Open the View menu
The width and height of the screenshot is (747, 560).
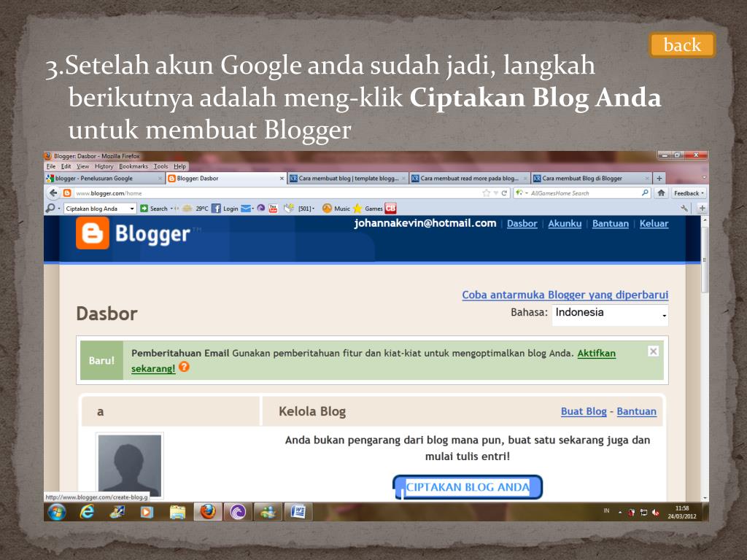point(83,166)
